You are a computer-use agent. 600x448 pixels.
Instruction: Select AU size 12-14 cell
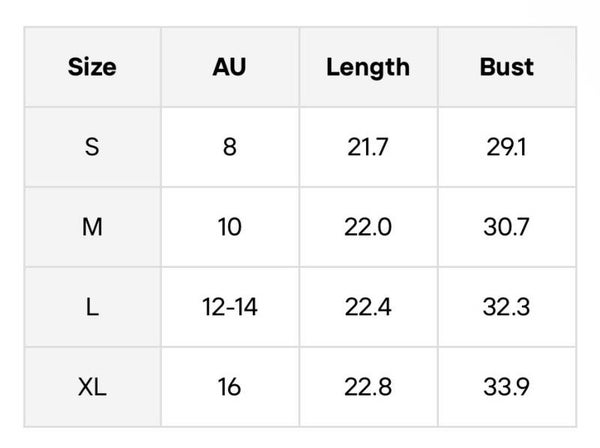pyautogui.click(x=229, y=307)
